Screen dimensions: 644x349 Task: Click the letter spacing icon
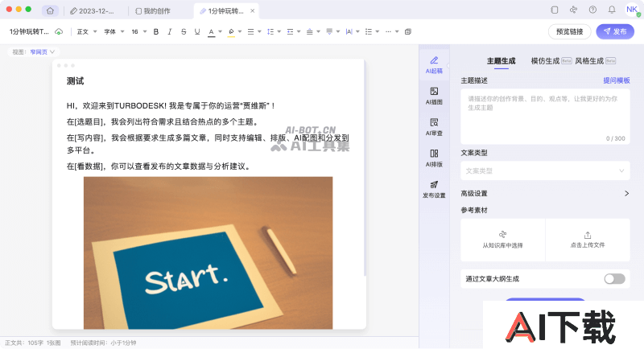coord(349,31)
